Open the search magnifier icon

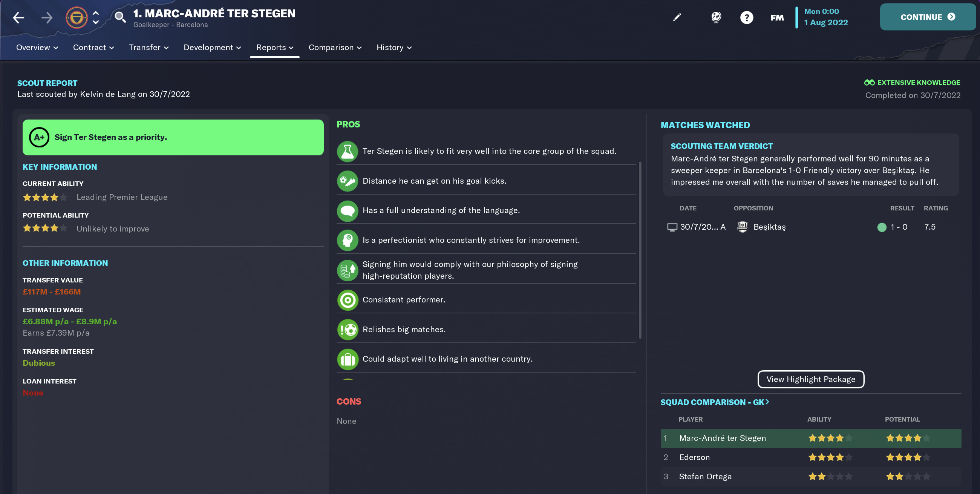click(x=120, y=17)
